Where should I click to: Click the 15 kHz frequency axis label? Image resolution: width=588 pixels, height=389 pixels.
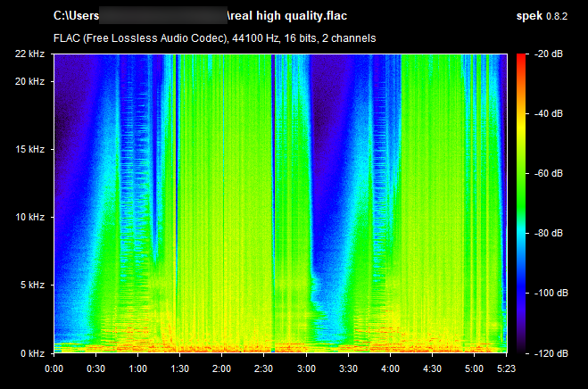pyautogui.click(x=31, y=149)
